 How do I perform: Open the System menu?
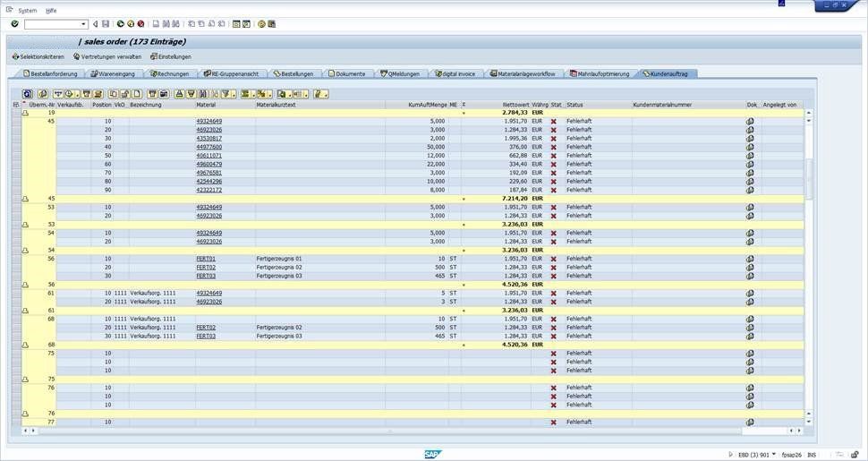point(27,11)
